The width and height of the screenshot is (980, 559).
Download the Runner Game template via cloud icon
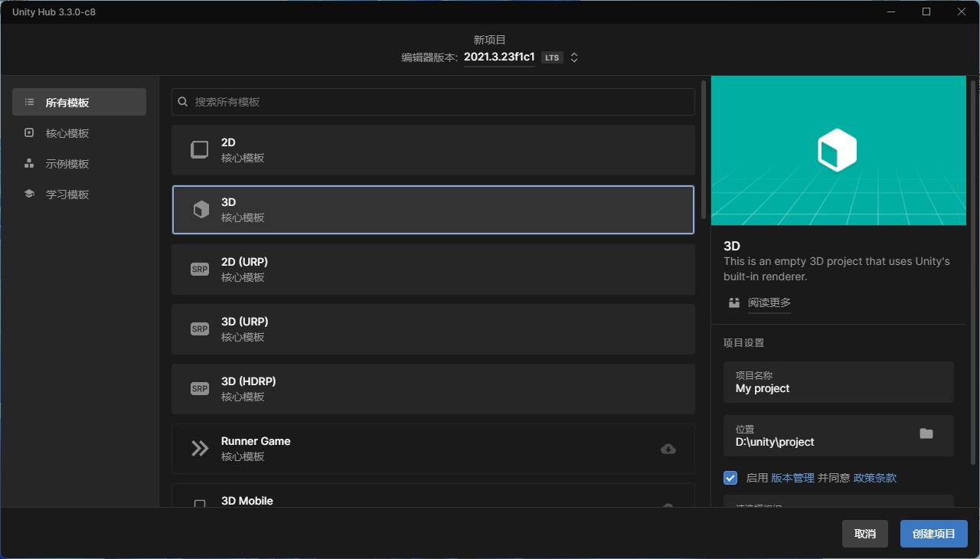click(668, 449)
